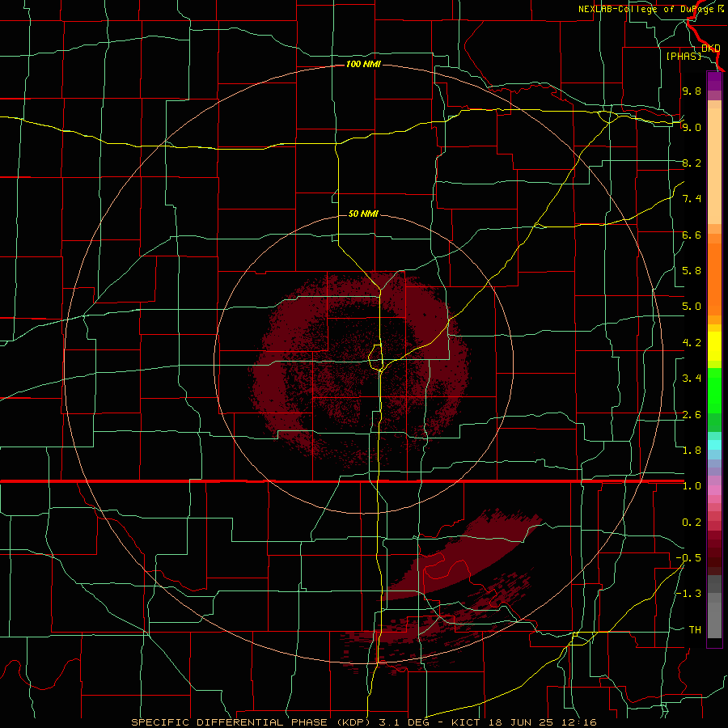The image size is (728, 728).
Task: Click the "3.1 DEG" elevation text
Action: pyautogui.click(x=404, y=722)
